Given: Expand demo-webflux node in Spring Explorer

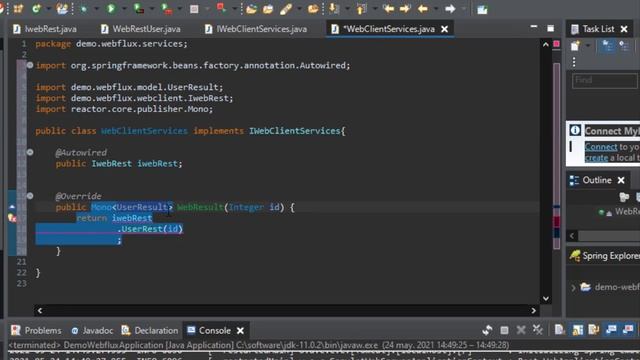Looking at the screenshot, I should click(x=573, y=287).
